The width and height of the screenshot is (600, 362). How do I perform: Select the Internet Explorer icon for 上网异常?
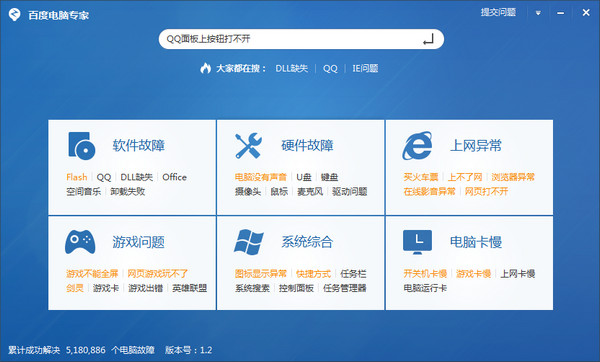click(417, 145)
